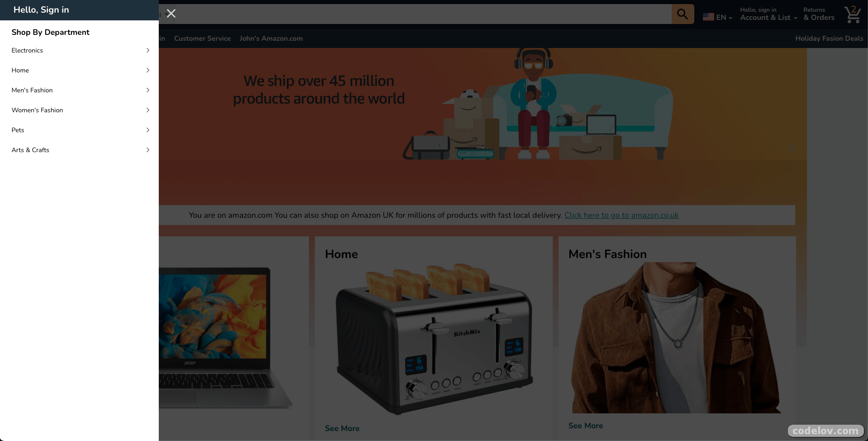
Task: Expand the Men's Fashion chevron
Action: pyautogui.click(x=148, y=90)
